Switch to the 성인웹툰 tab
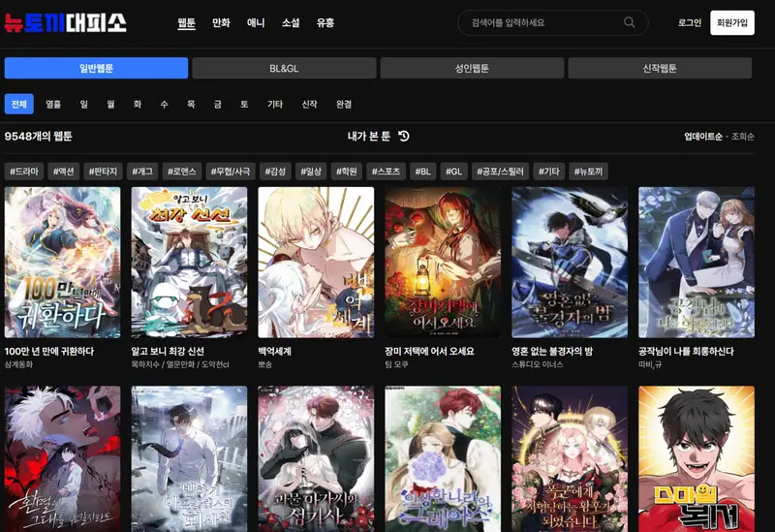Viewport: 775px width, 532px height. [x=472, y=68]
